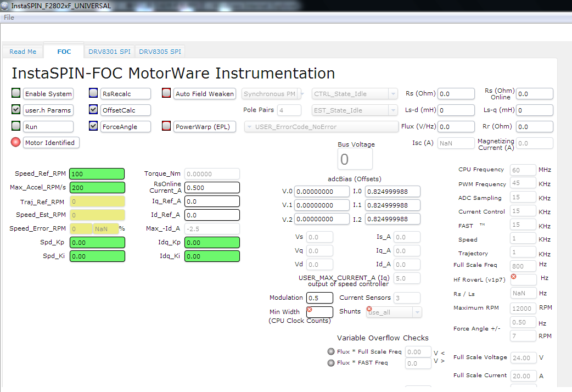
Task: Click the red error icon in Hf RoverL field
Action: pos(514,276)
